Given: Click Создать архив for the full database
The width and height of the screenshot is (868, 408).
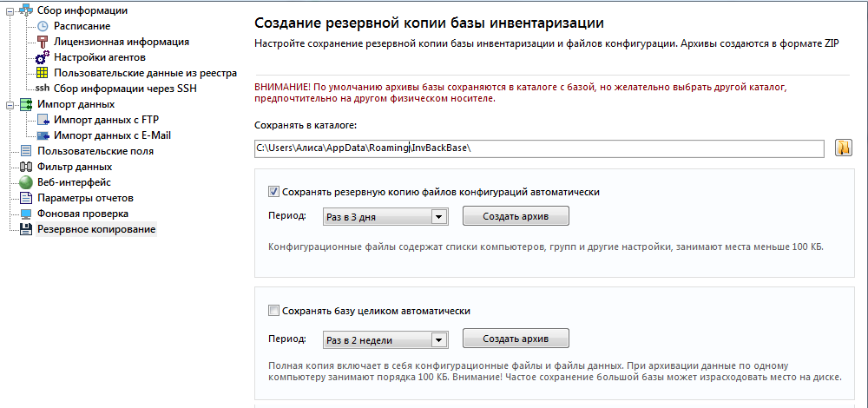Looking at the screenshot, I should pos(516,339).
